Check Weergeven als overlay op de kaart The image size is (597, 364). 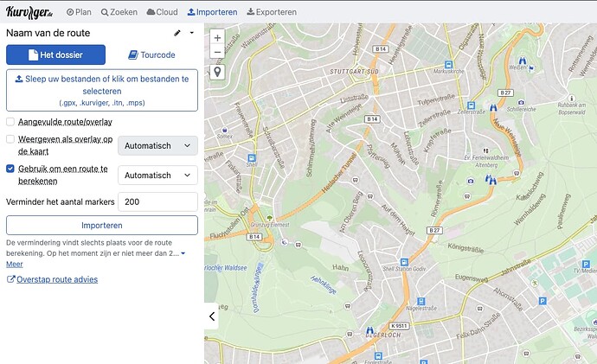coord(10,139)
